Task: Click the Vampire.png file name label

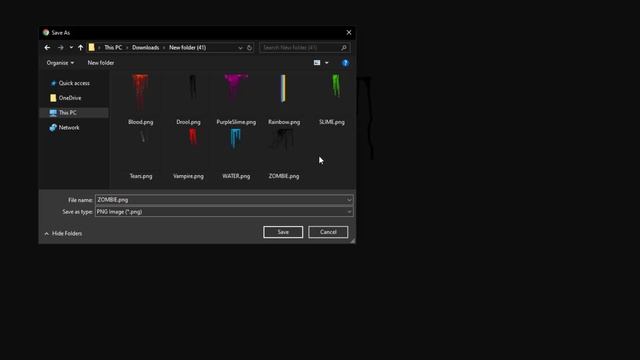Action: tap(188, 176)
